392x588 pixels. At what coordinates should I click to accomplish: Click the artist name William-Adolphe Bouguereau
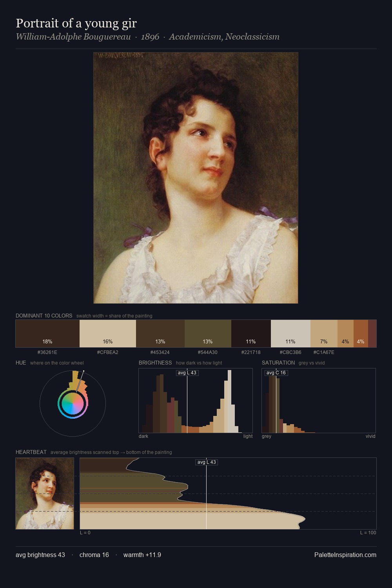(73, 37)
